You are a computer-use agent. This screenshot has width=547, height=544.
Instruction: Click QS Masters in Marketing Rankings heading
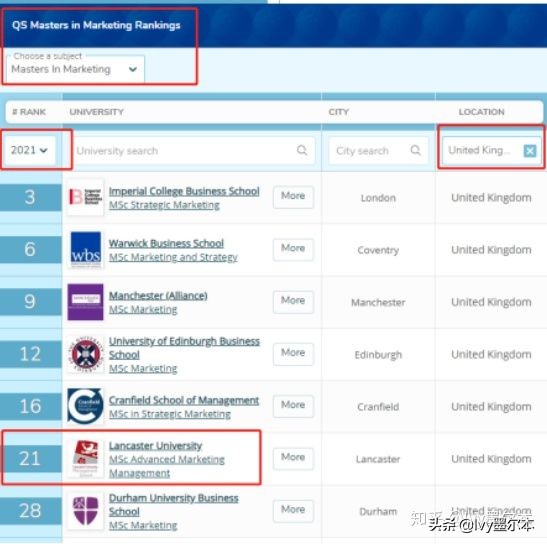96,25
